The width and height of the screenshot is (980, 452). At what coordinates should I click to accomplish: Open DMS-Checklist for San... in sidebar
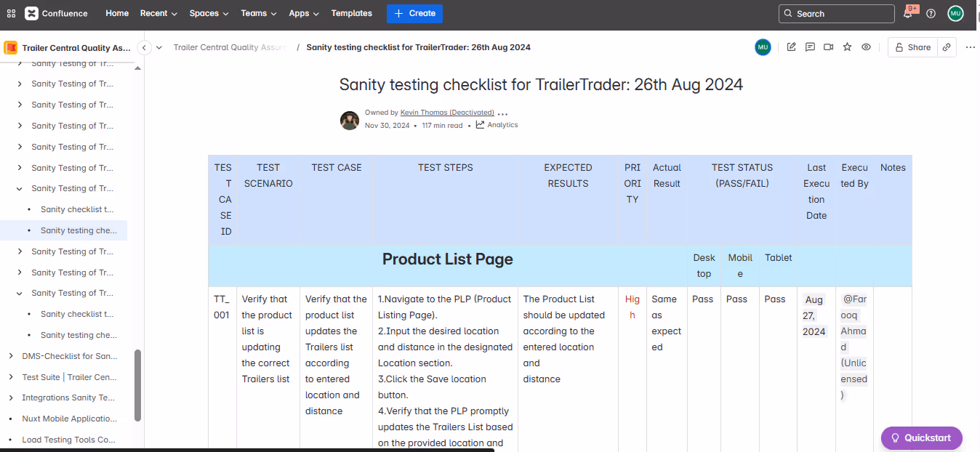tap(69, 356)
